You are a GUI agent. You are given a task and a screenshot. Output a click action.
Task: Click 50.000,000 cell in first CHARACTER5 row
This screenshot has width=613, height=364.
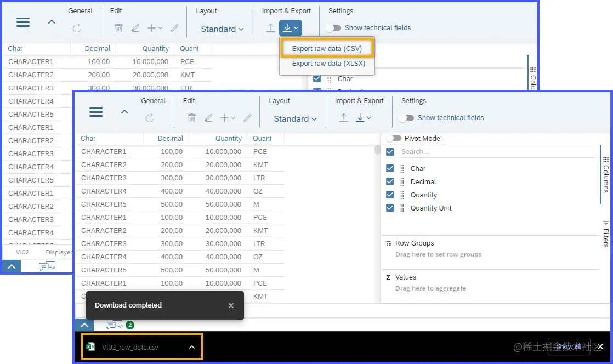tap(223, 204)
